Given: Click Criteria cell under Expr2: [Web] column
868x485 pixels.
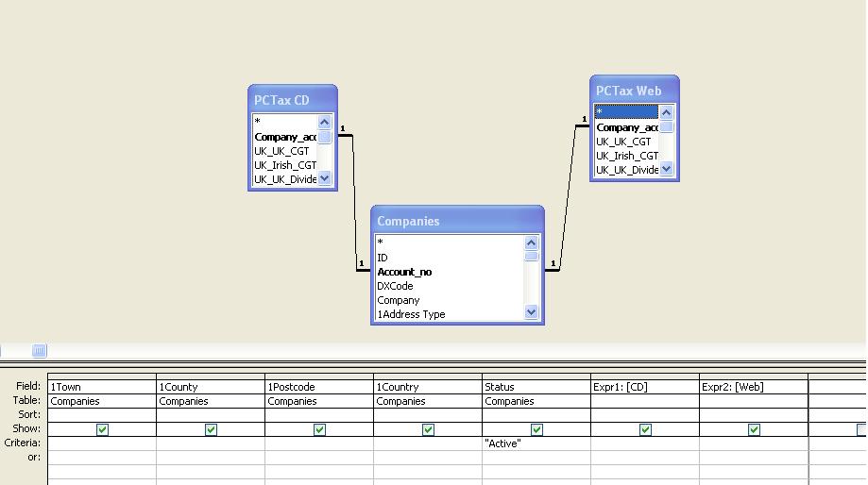Looking at the screenshot, I should 753,443.
